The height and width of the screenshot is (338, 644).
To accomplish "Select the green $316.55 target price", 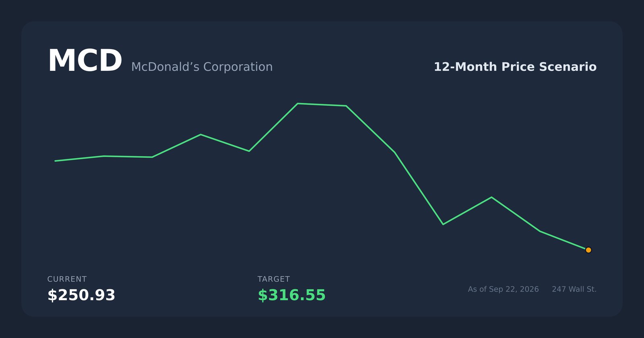I will [x=291, y=295].
